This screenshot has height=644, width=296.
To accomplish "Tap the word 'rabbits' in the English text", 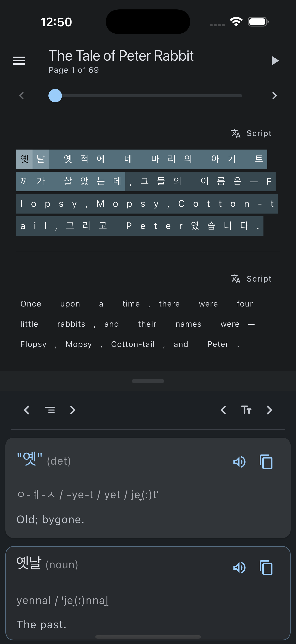I will 71,324.
